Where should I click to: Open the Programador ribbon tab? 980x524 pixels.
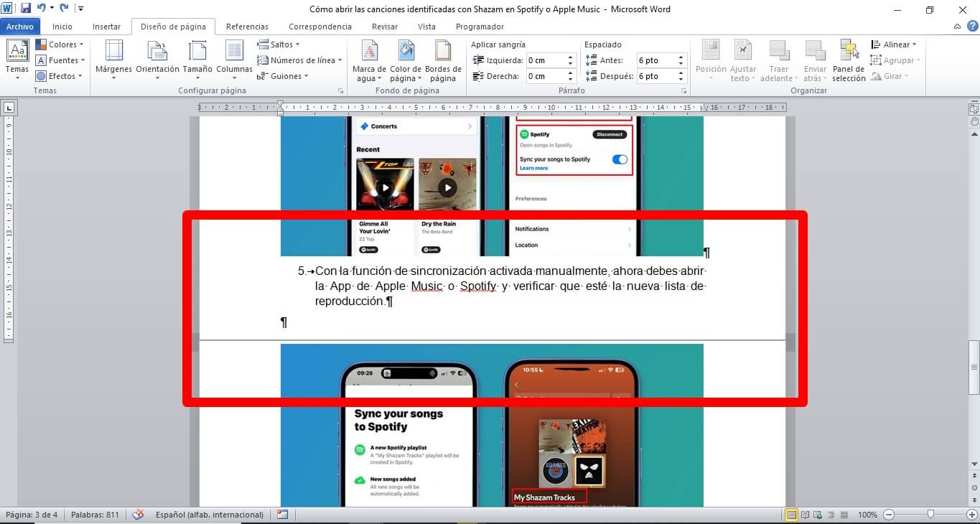pos(480,27)
